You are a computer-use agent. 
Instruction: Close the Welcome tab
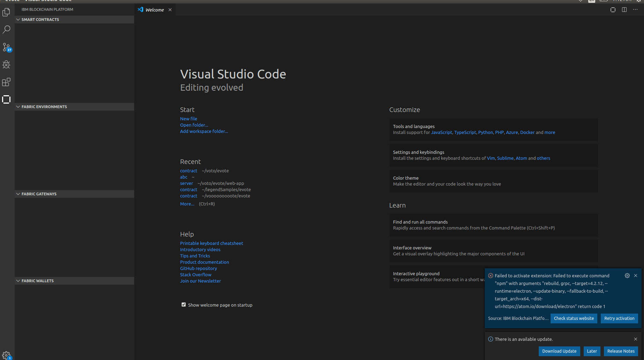pyautogui.click(x=170, y=10)
